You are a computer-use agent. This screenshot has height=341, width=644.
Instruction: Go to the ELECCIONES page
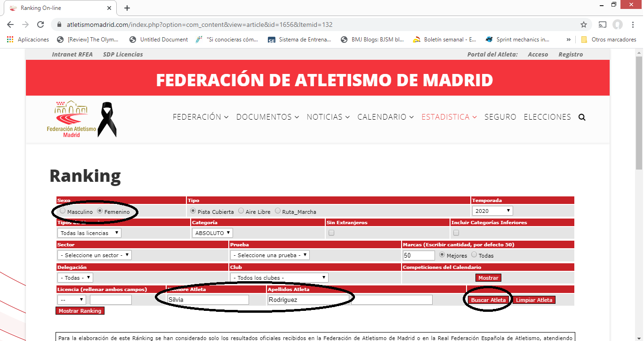(547, 117)
